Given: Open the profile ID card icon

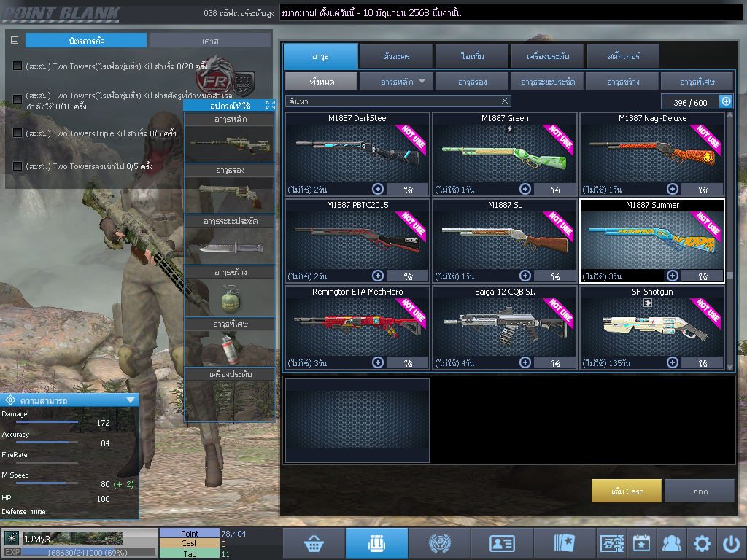Looking at the screenshot, I should [x=502, y=543].
